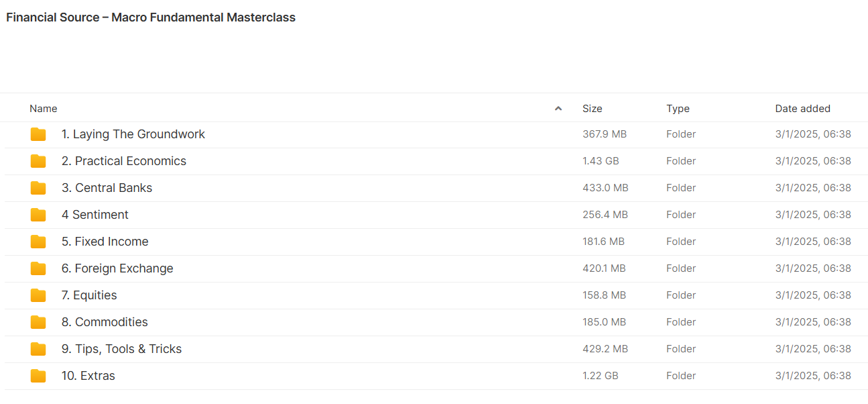The width and height of the screenshot is (868, 404).
Task: Click the Central Banks folder icon
Action: (x=38, y=188)
